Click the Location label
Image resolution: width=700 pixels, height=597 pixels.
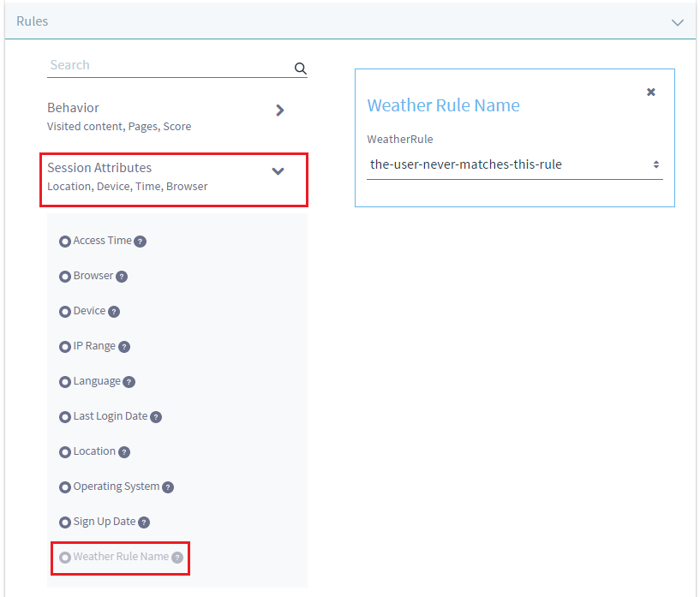point(94,451)
